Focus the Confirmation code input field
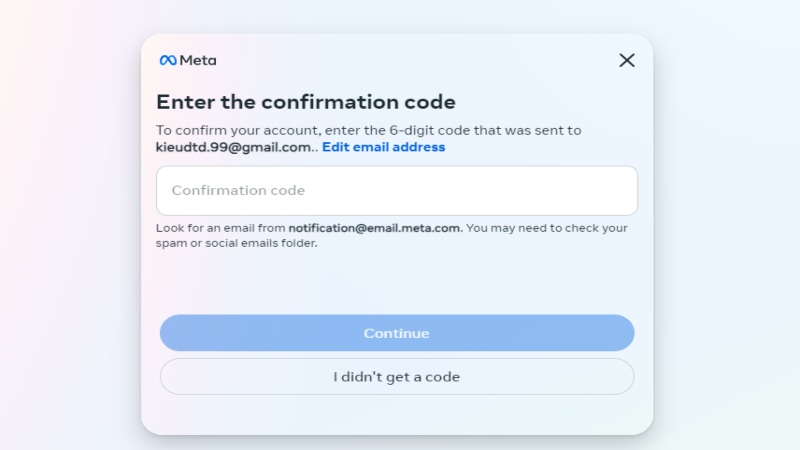Viewport: 800px width, 450px height. (x=397, y=190)
